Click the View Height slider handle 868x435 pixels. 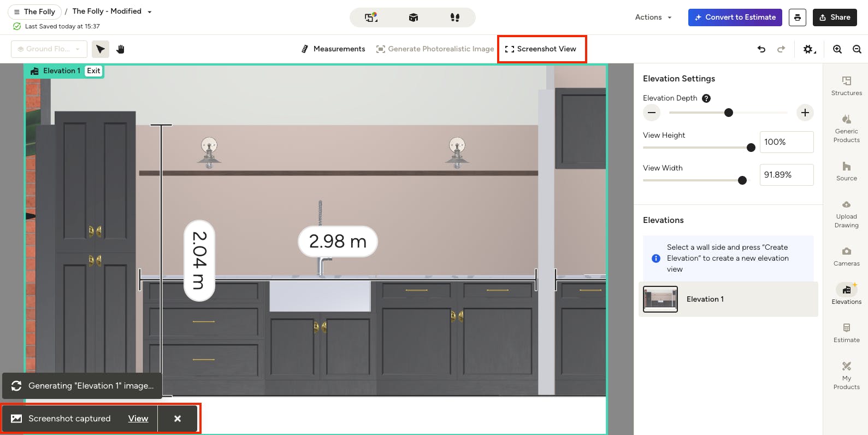(751, 148)
